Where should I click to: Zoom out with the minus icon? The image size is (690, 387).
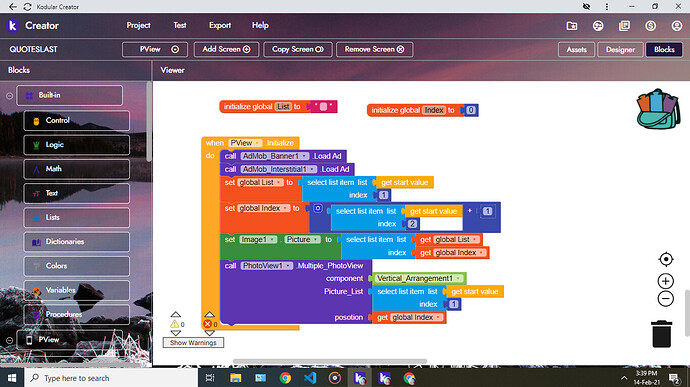point(666,299)
